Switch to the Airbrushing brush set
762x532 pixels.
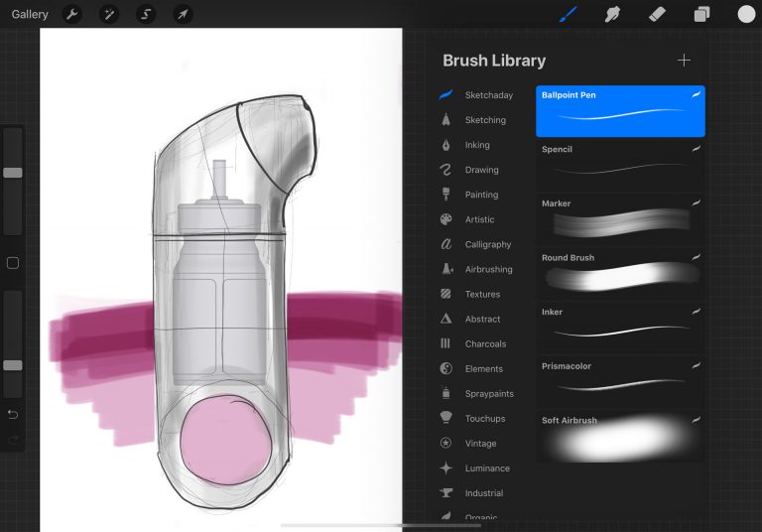488,269
